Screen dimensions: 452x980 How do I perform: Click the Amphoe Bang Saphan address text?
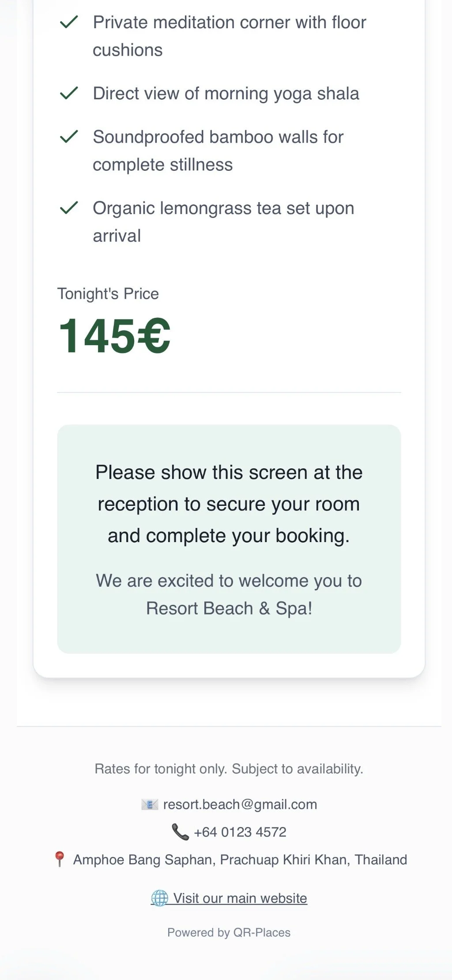coord(240,859)
